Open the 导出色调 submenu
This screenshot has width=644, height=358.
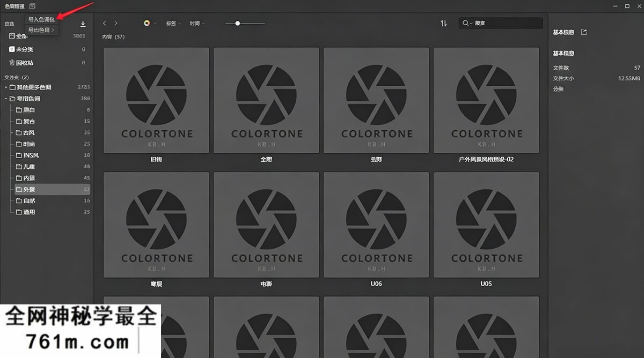pos(41,30)
